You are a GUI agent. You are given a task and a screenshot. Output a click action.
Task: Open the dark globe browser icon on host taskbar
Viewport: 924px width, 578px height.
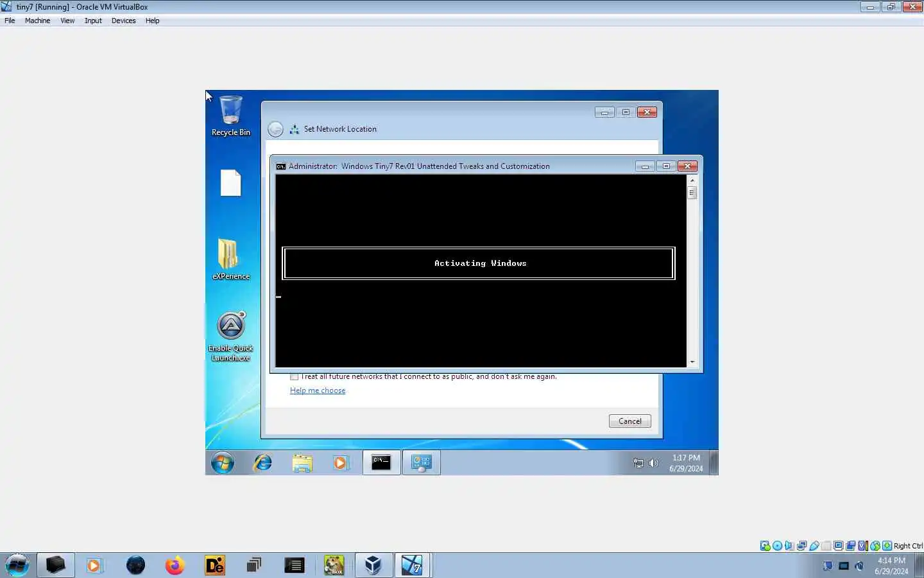135,565
